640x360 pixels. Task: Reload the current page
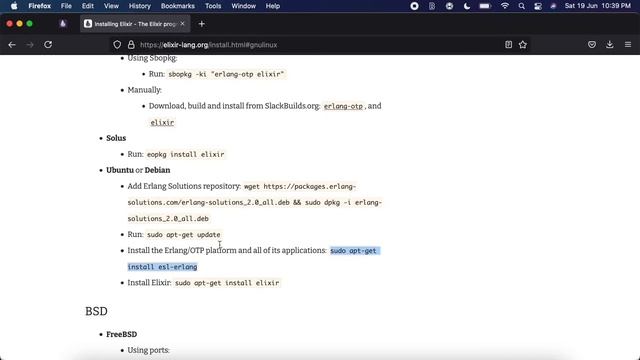48,45
